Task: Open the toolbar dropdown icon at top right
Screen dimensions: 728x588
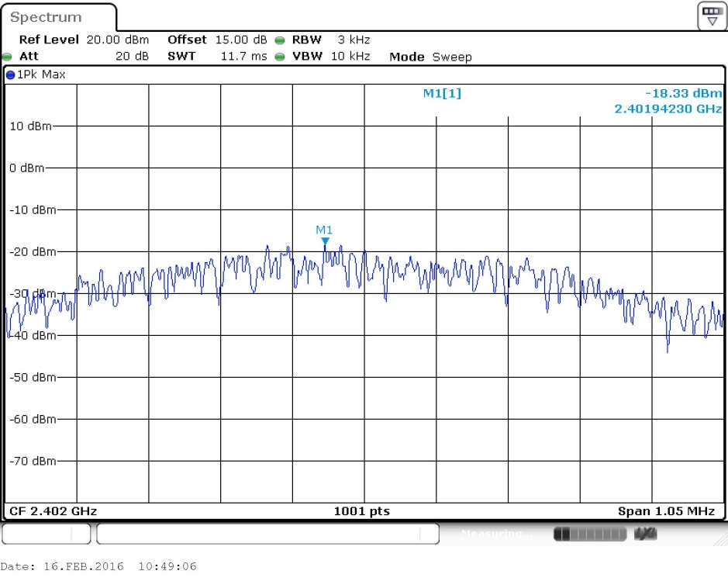Action: [712, 16]
